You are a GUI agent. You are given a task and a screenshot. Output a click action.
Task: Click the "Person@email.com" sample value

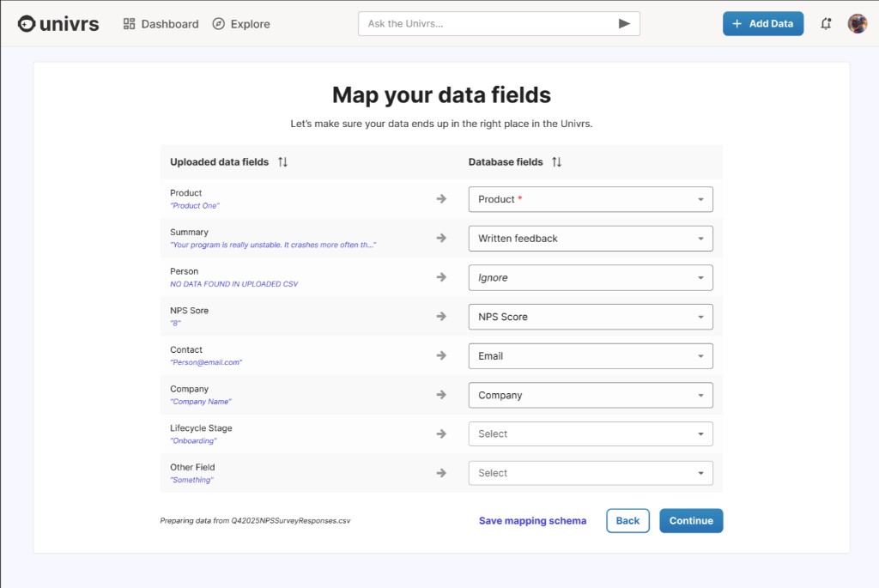point(206,362)
